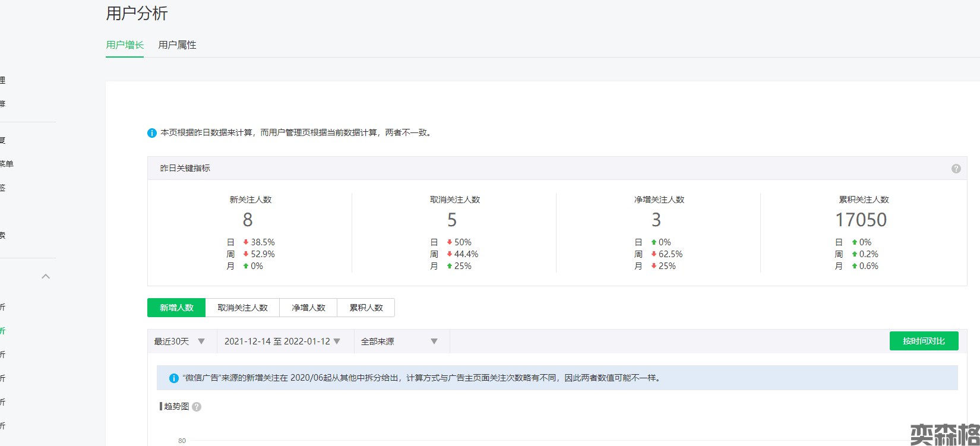Switch to the 用户属性 tab

(177, 45)
